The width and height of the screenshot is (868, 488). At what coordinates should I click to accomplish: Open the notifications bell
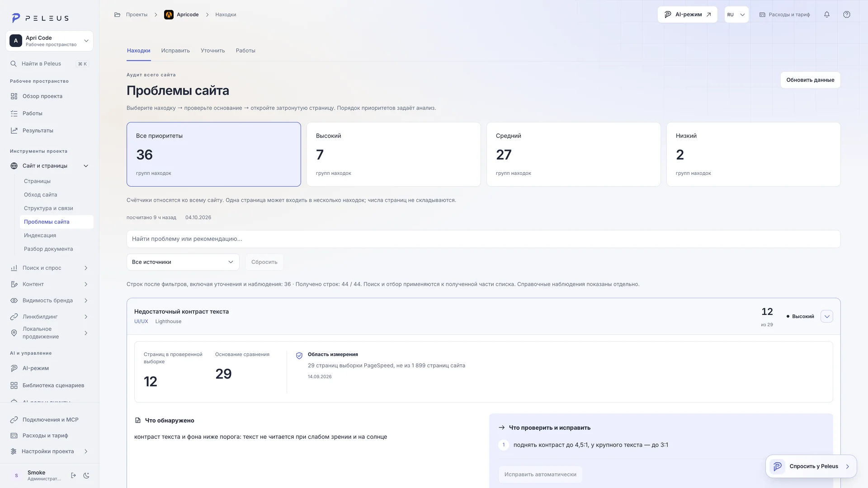827,14
